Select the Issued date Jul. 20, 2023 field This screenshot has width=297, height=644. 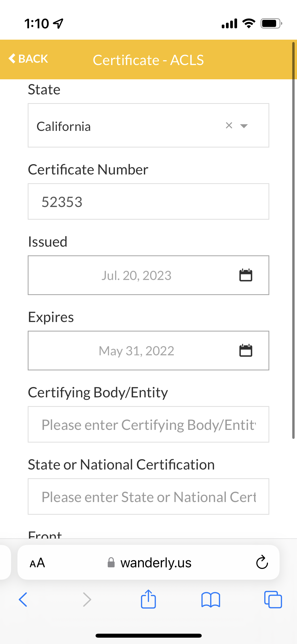point(136,275)
